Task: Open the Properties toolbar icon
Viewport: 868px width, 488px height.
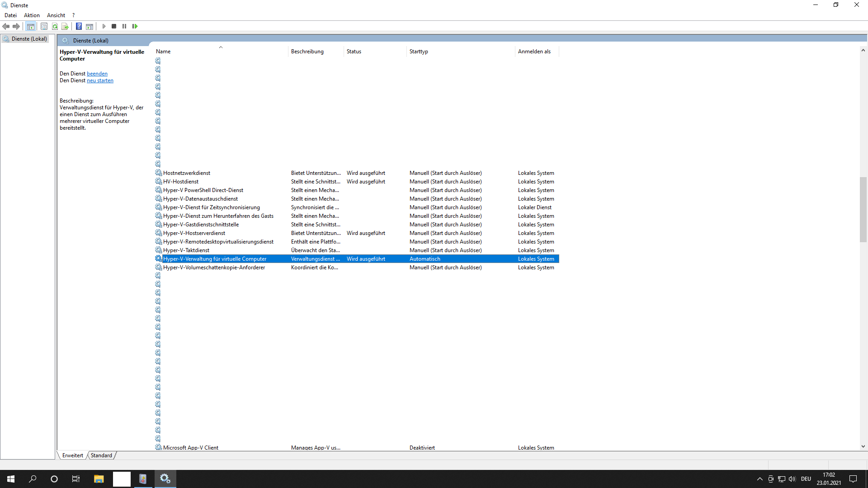Action: pyautogui.click(x=44, y=26)
